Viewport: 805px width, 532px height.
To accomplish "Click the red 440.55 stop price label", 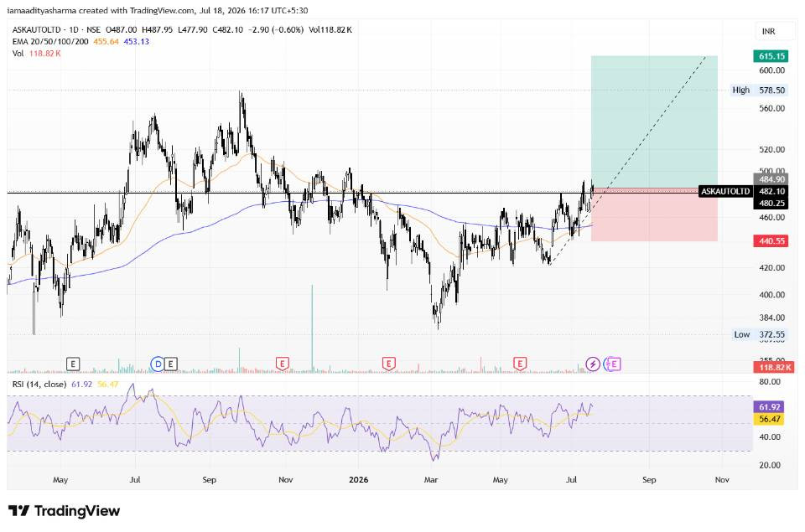I will (771, 240).
